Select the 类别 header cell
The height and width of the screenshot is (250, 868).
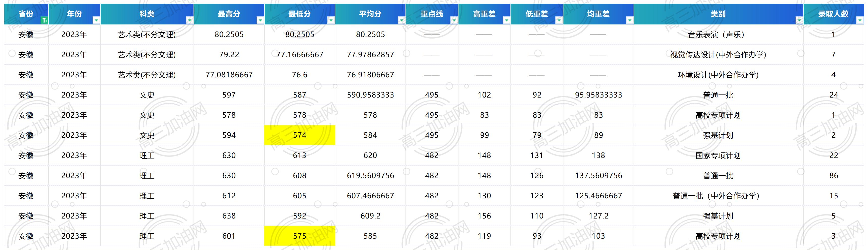[718, 14]
